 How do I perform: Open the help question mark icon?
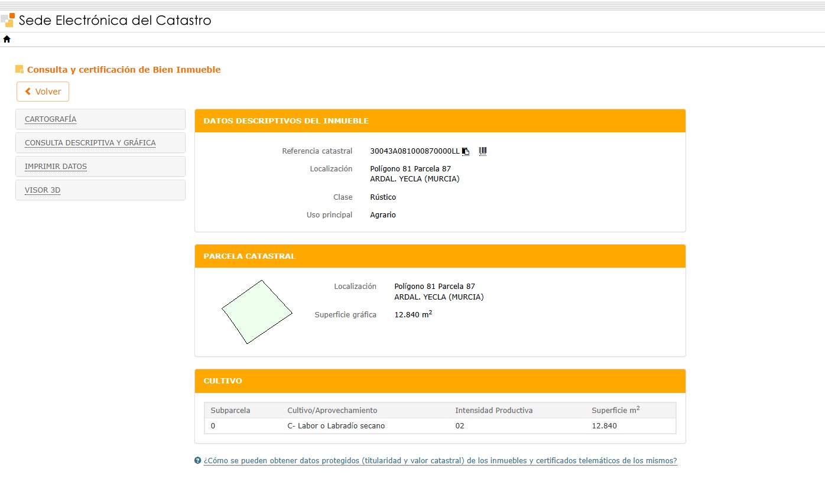click(198, 460)
